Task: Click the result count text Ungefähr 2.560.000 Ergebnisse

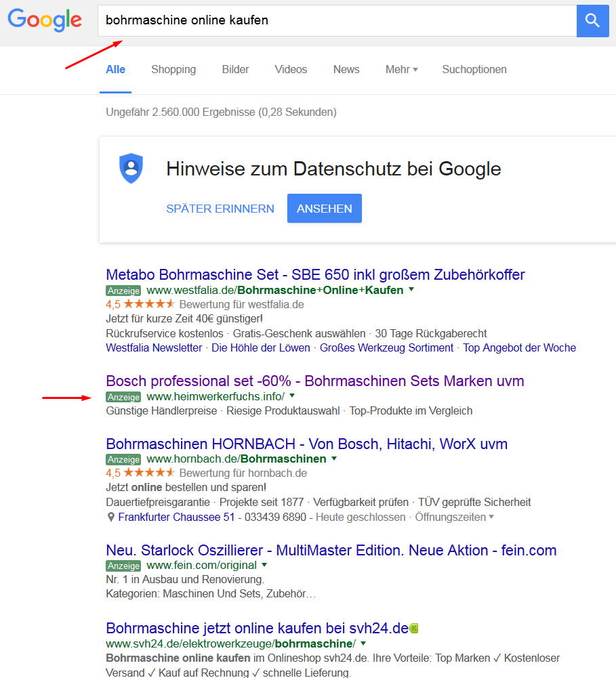Action: [221, 112]
